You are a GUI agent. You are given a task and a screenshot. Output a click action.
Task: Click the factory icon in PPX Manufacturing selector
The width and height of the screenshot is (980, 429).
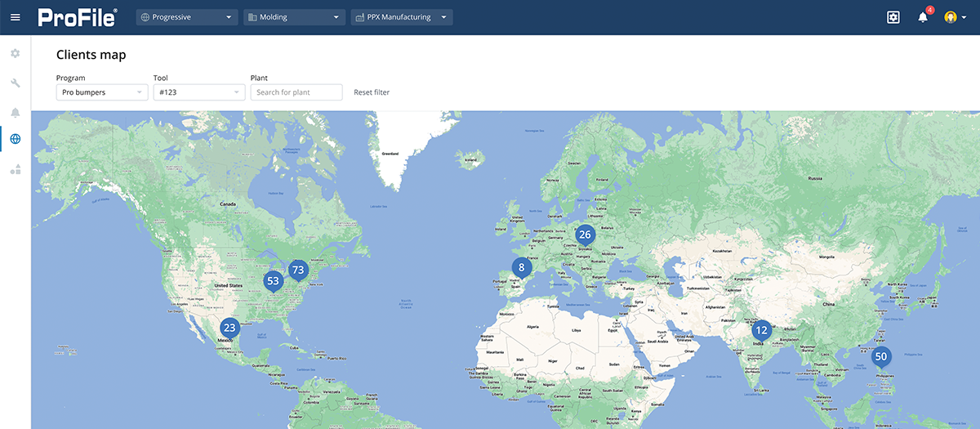tap(360, 17)
